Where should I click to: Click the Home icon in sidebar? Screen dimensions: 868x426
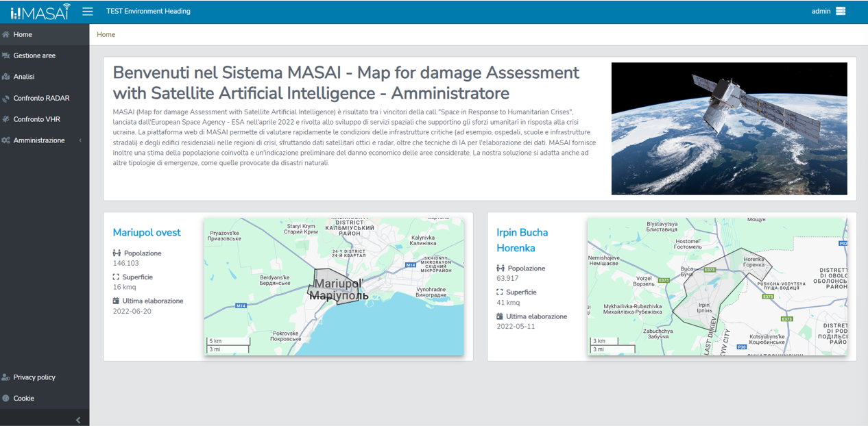(x=6, y=34)
